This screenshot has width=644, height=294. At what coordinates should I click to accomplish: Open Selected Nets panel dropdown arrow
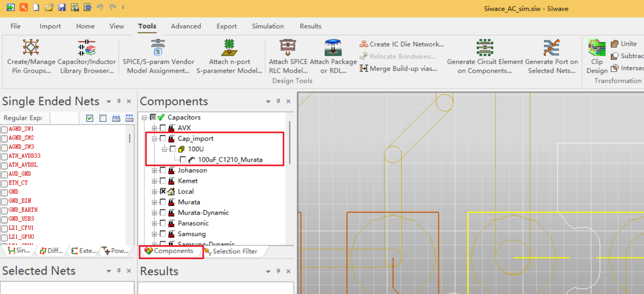(x=109, y=271)
